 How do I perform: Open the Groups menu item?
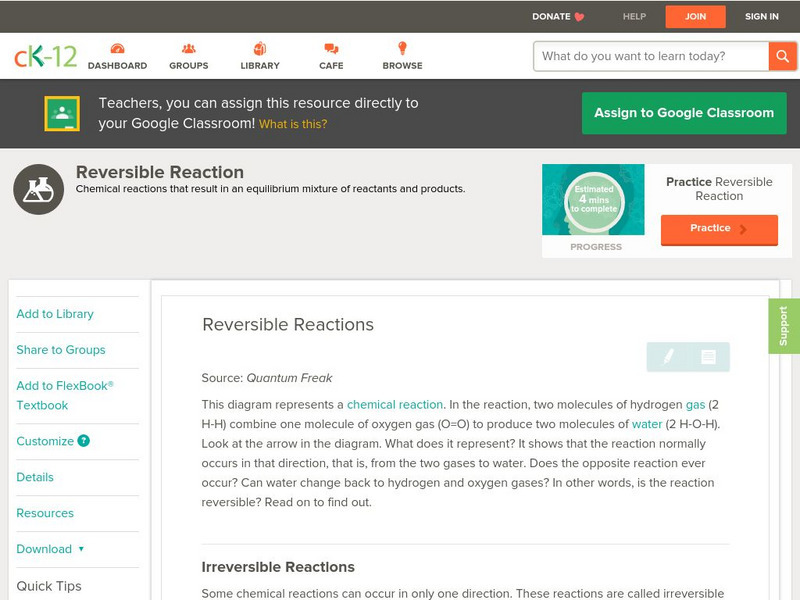click(189, 56)
